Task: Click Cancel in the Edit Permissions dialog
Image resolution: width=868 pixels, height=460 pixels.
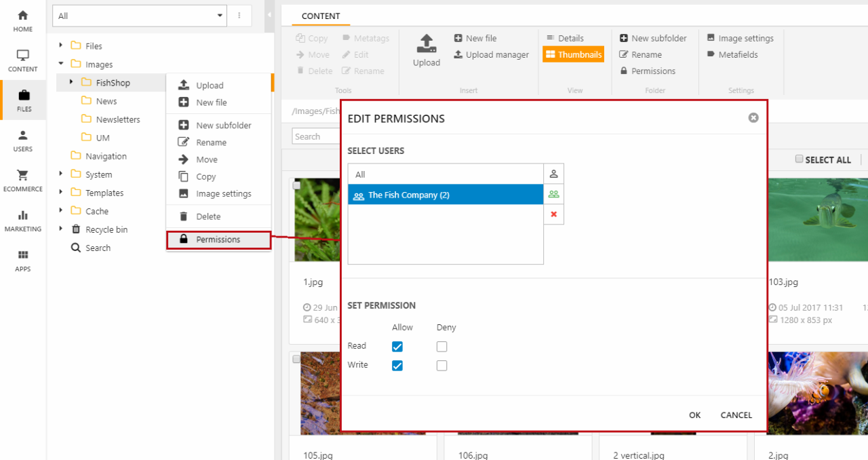Action: (x=736, y=415)
